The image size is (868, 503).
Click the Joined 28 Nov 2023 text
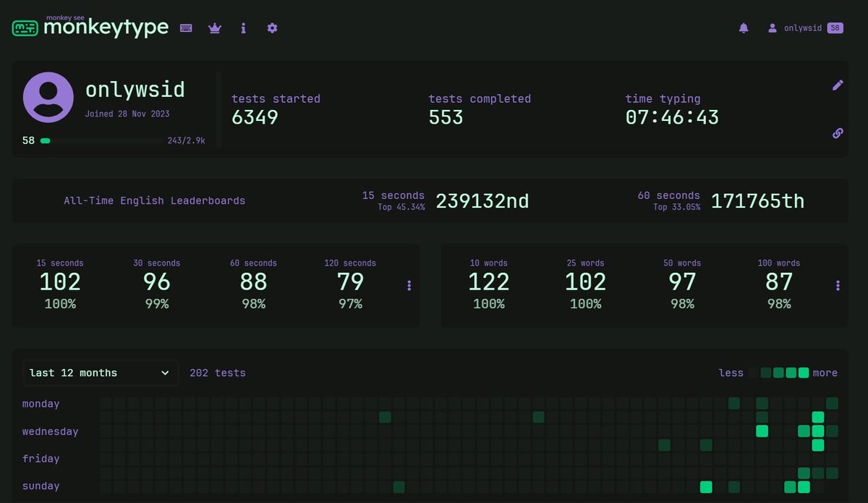point(127,114)
